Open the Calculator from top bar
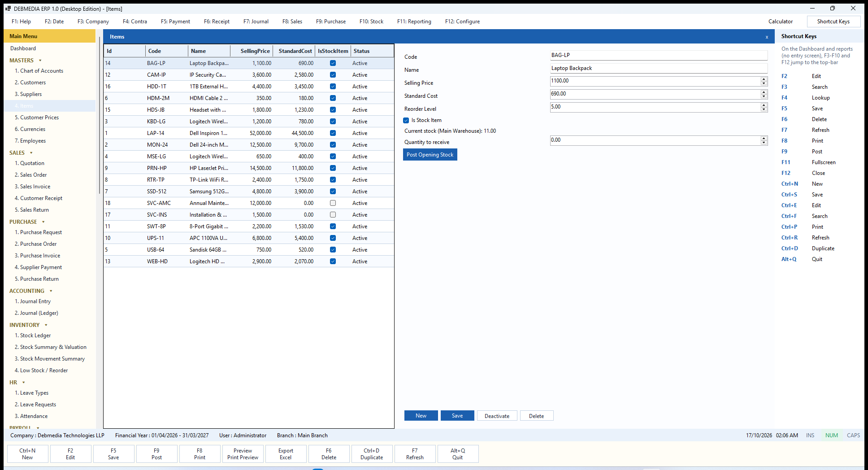Image resolution: width=868 pixels, height=470 pixels. tap(781, 22)
